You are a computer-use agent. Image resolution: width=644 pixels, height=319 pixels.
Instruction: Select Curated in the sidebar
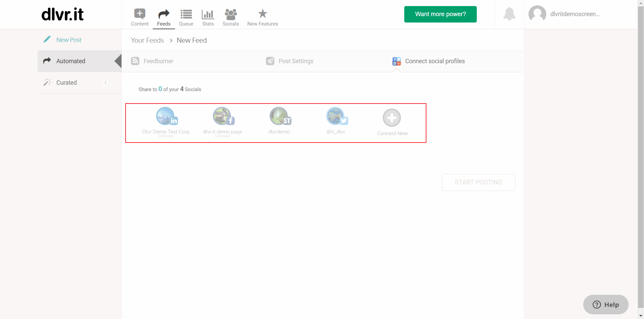click(x=80, y=83)
